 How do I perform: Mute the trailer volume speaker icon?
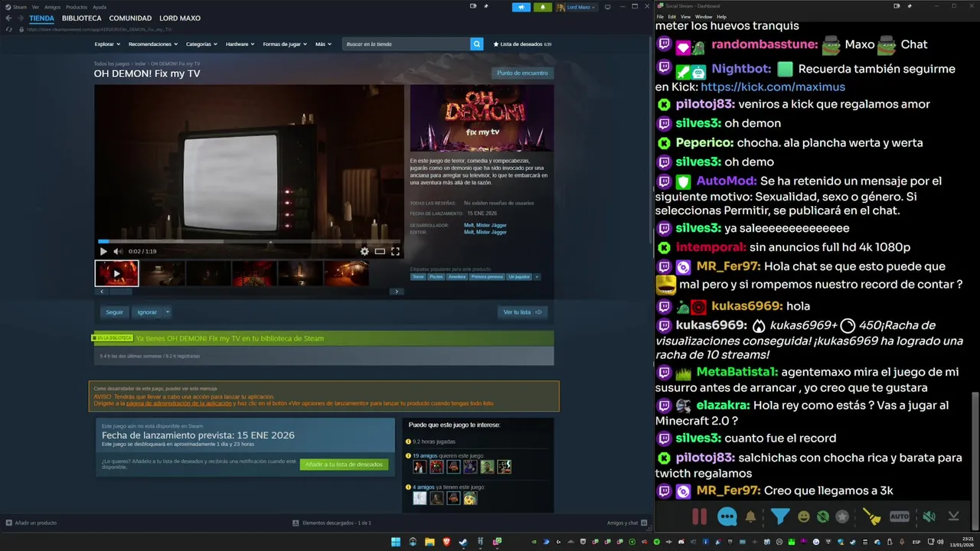click(x=118, y=251)
